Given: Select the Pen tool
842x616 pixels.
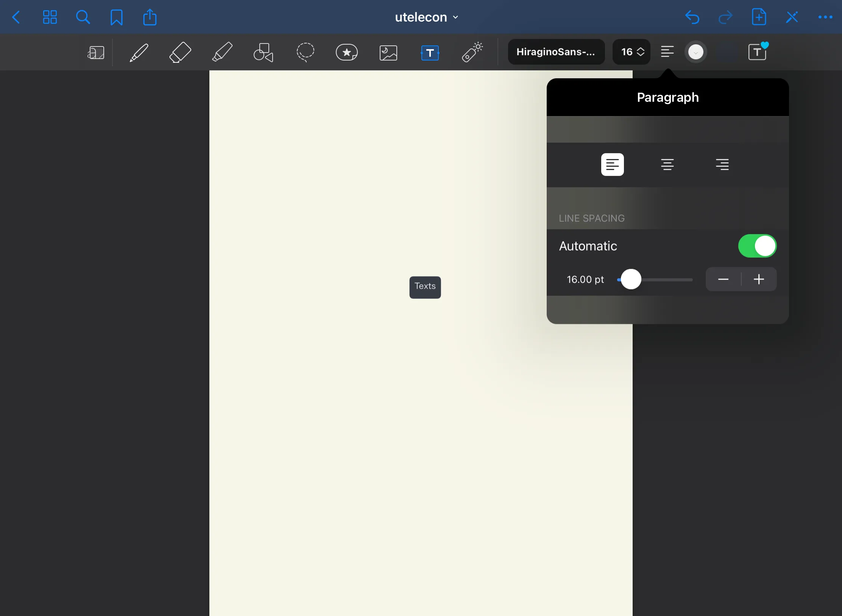Looking at the screenshot, I should 139,52.
